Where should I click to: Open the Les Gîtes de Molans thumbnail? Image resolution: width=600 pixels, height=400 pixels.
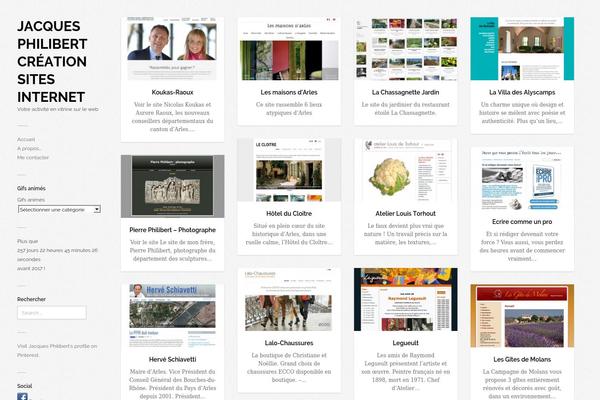pyautogui.click(x=522, y=316)
